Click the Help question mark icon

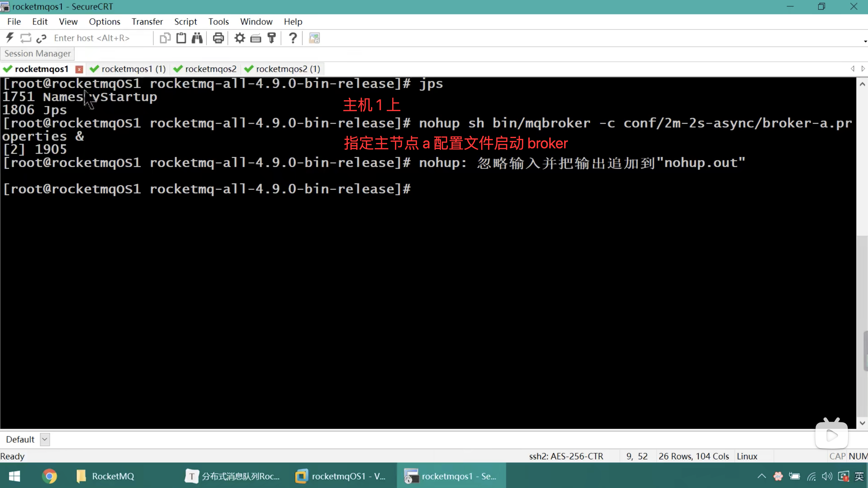tap(293, 38)
